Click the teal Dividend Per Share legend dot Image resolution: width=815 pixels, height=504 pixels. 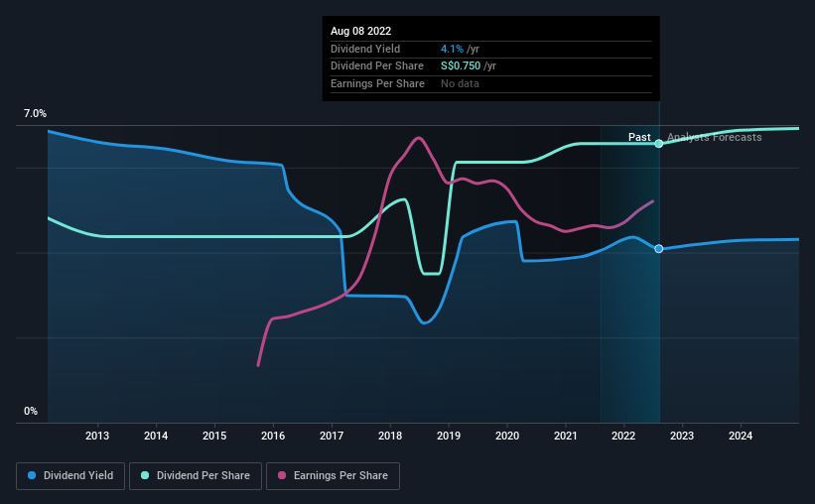click(145, 475)
